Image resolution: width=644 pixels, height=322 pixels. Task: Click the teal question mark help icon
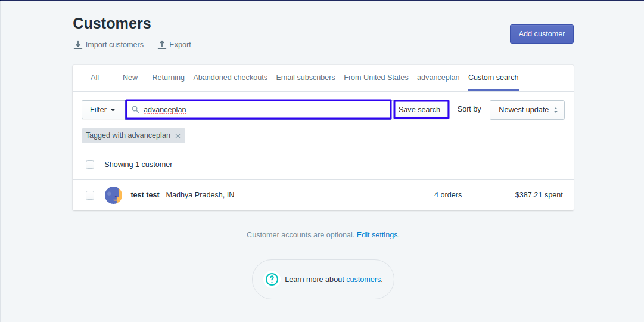coord(272,280)
